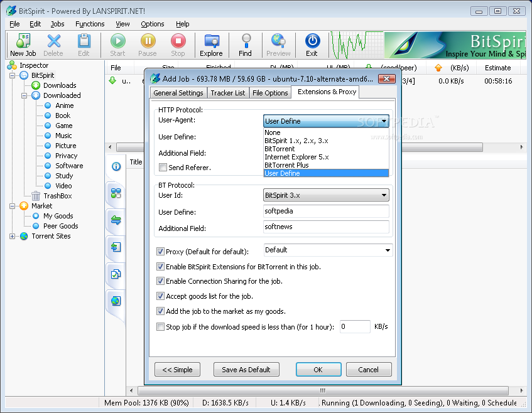
Task: Collapse the Market tree node
Action: [x=12, y=206]
